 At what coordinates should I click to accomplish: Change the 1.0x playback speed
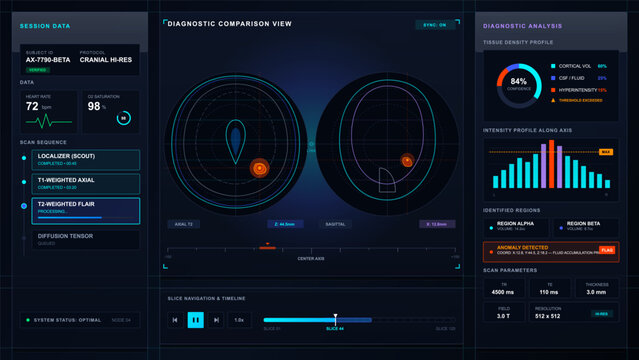(x=239, y=320)
